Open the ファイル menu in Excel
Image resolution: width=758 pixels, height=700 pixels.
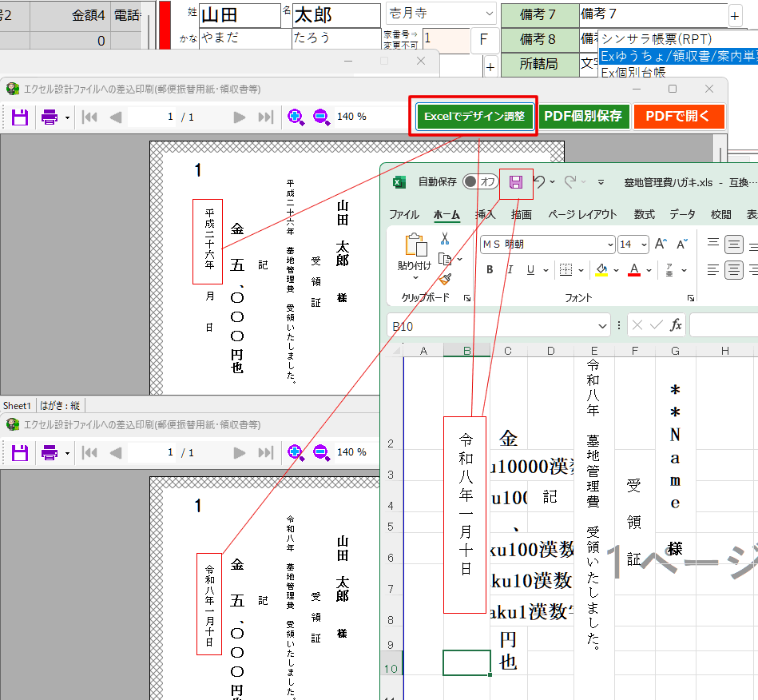coord(403,214)
